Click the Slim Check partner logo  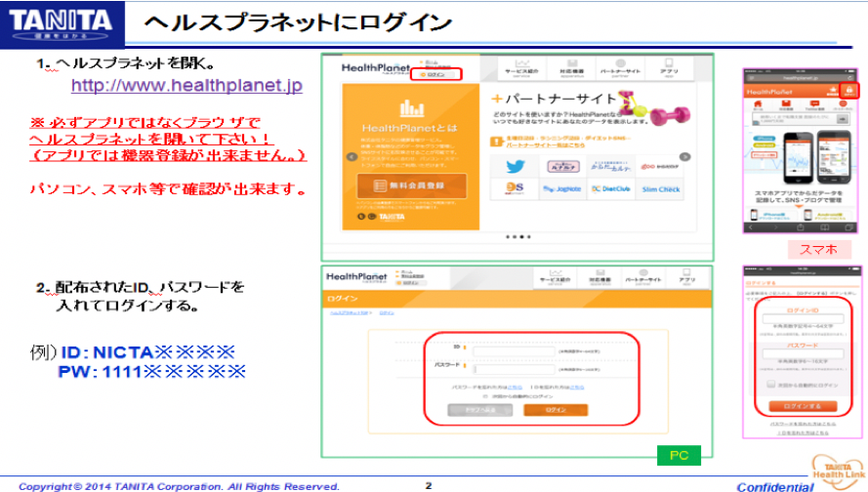click(x=663, y=189)
